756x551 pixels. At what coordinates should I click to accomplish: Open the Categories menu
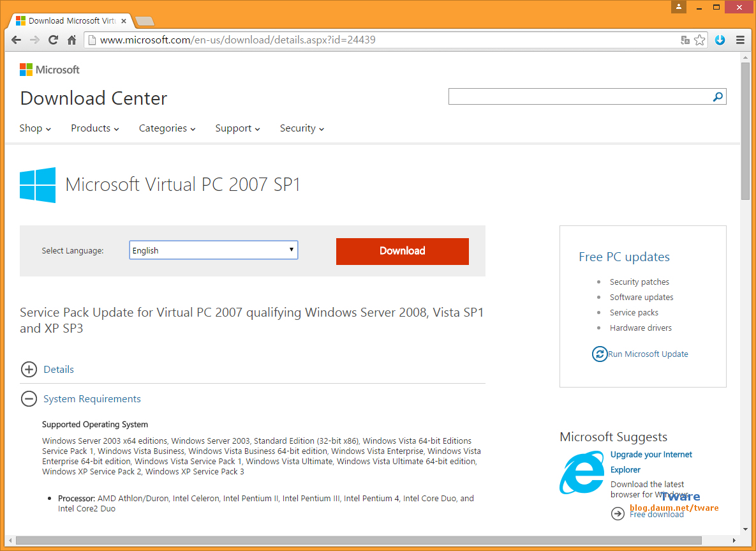pos(167,128)
